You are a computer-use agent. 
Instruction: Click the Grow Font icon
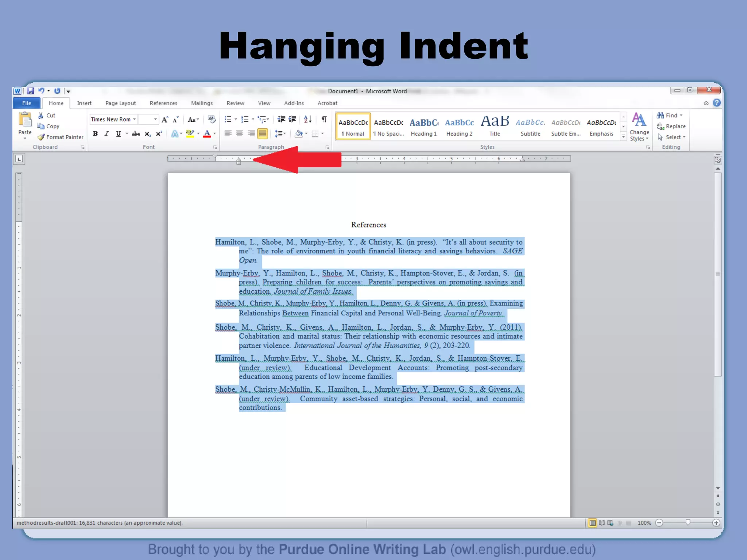[165, 120]
